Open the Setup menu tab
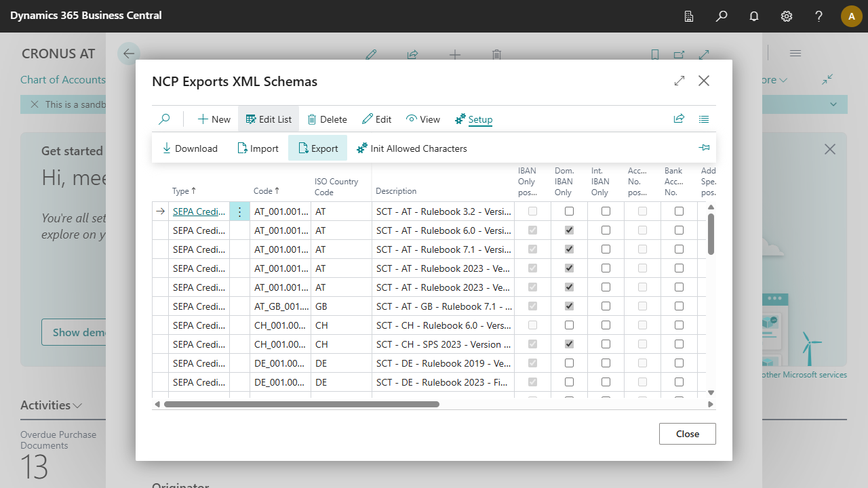 [x=473, y=119]
